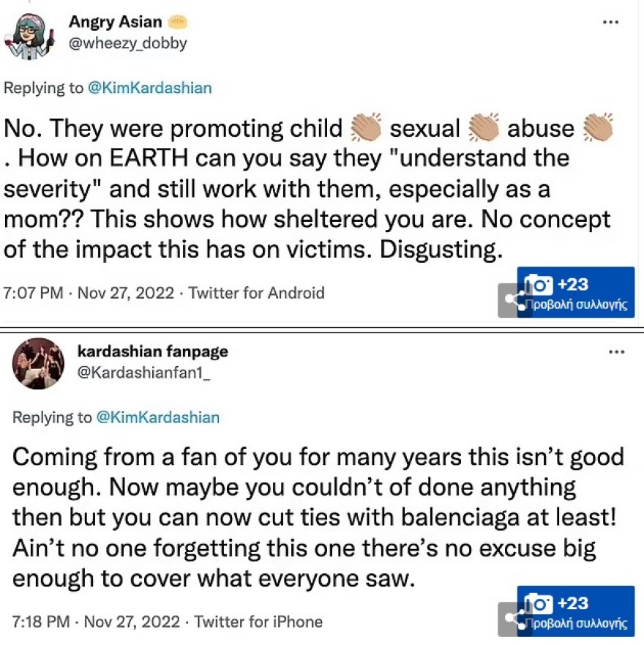The width and height of the screenshot is (644, 645).
Task: Click the Twitter for Android source label
Action: (x=256, y=294)
